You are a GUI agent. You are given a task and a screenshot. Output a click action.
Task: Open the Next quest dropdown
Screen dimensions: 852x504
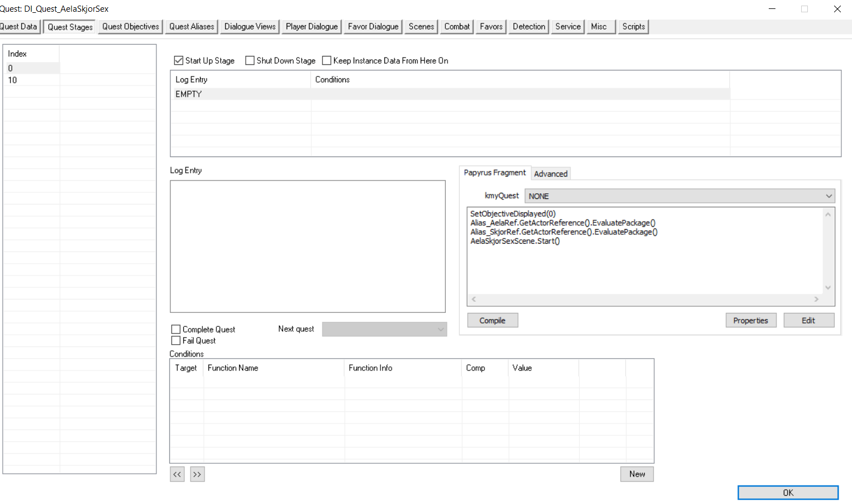384,329
